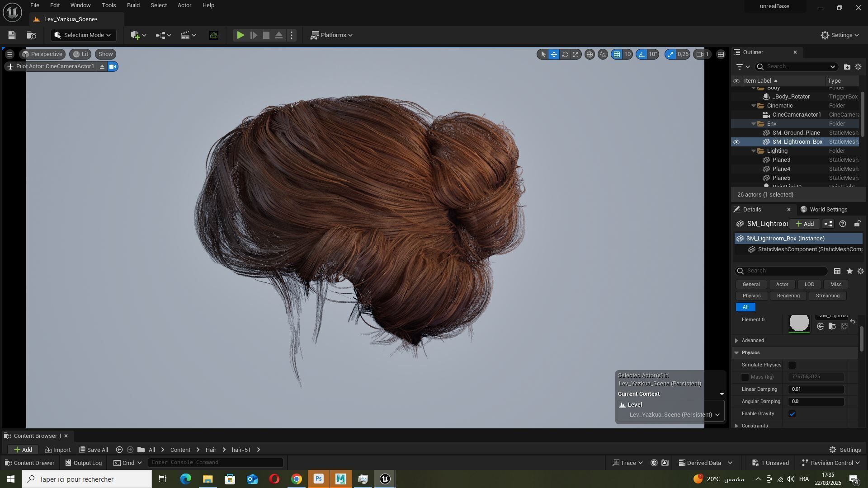
Task: Click the All filter chip in Details
Action: [x=745, y=307]
